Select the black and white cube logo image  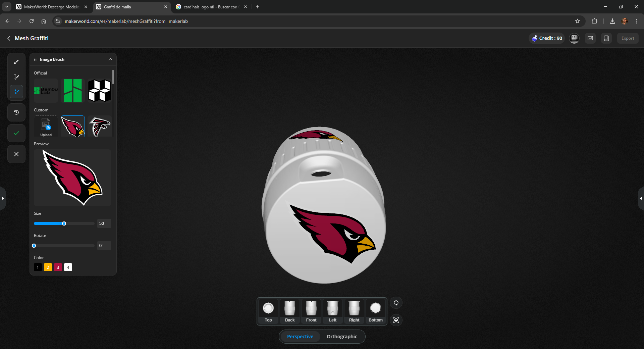(x=100, y=91)
